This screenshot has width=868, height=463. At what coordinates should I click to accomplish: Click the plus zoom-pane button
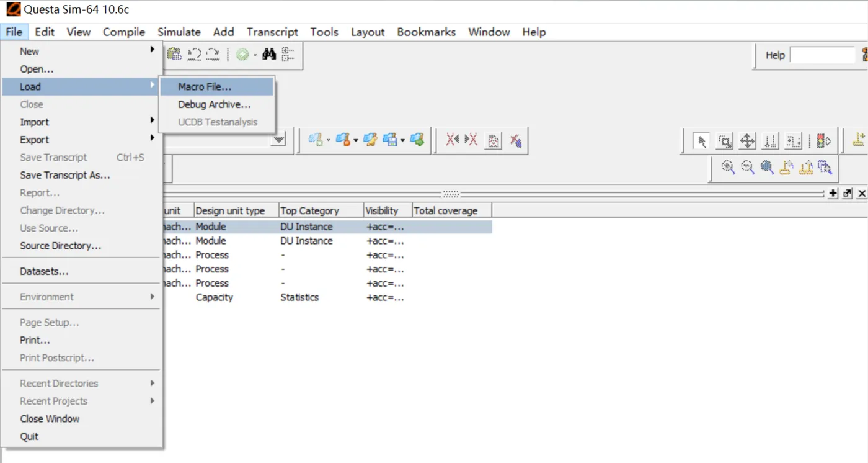click(x=833, y=194)
